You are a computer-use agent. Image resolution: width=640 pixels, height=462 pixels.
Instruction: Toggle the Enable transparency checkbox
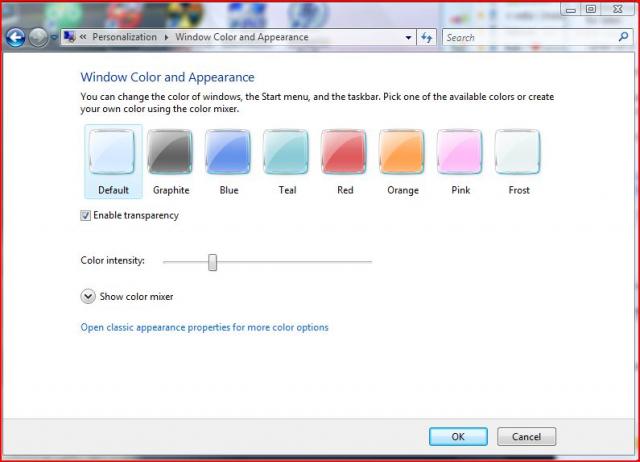[85, 215]
